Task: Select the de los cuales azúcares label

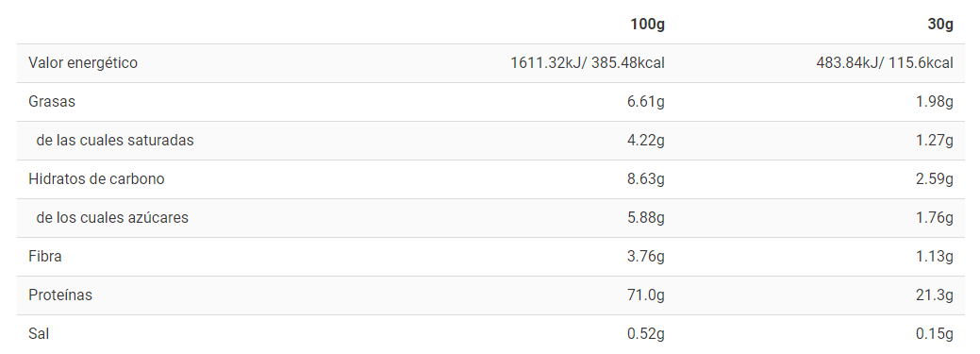Action: (x=112, y=218)
